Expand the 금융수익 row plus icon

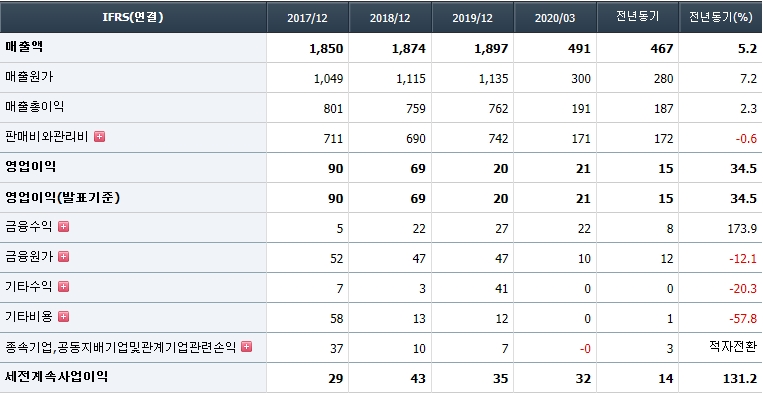click(63, 227)
